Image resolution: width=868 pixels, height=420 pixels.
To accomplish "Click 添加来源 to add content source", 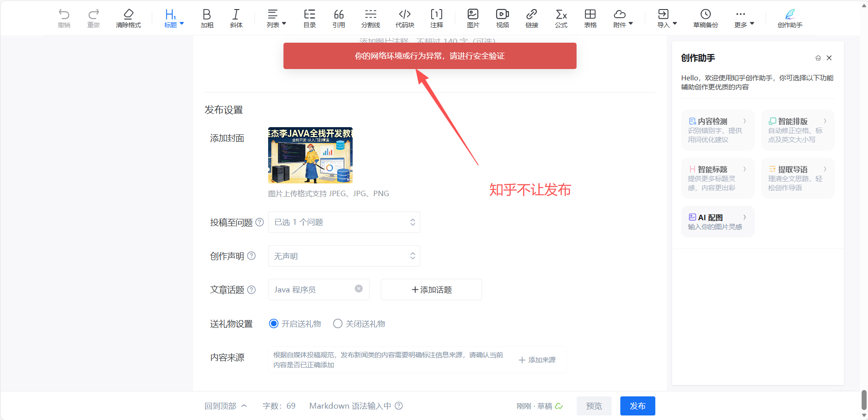I will pyautogui.click(x=537, y=360).
